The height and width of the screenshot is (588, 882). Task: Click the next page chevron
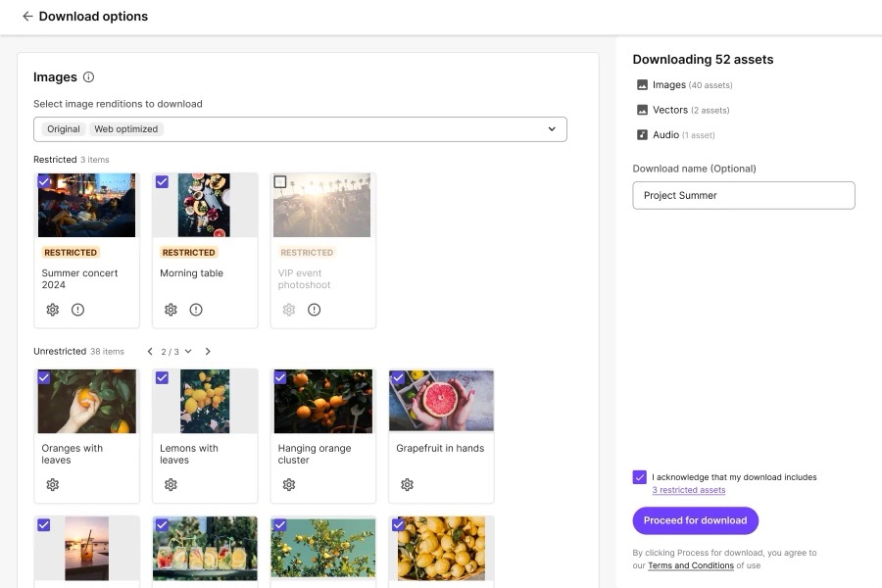pyautogui.click(x=208, y=351)
